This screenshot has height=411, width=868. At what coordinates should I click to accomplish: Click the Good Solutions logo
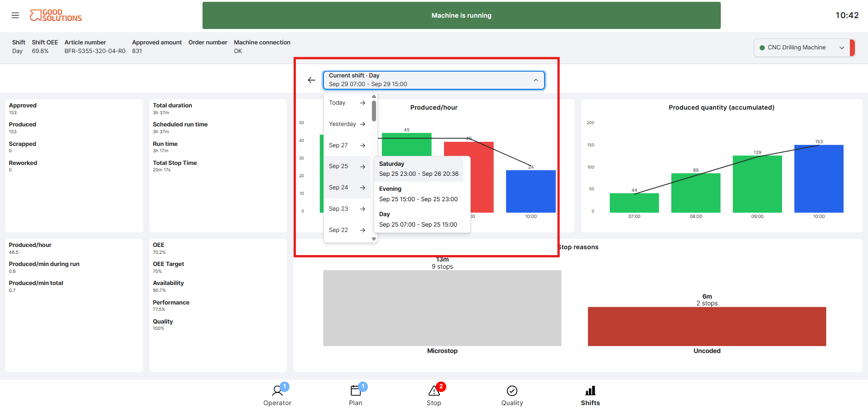56,15
